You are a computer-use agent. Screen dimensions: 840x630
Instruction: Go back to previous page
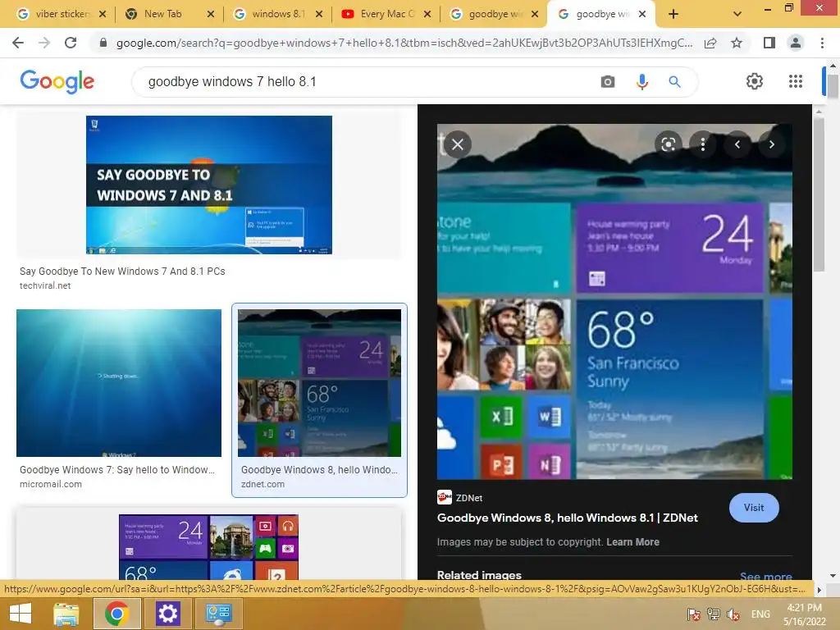pos(18,43)
